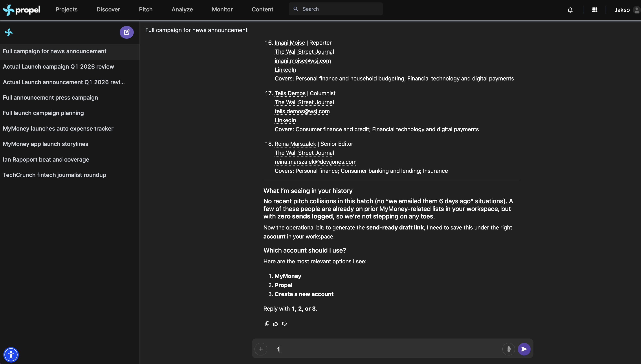The width and height of the screenshot is (641, 364).
Task: Open the apps grid menu
Action: pos(595,10)
